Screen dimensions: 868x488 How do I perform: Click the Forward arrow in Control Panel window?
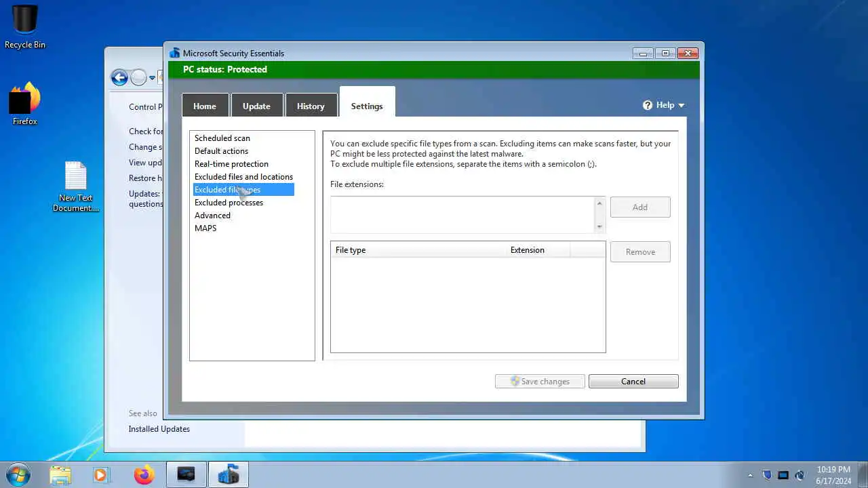tap(138, 77)
